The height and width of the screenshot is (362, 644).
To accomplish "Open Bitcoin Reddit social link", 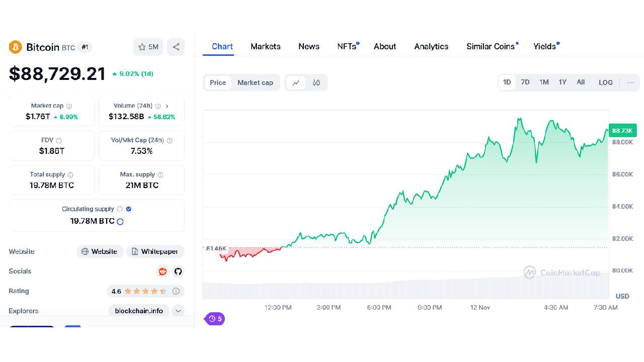I will [163, 271].
